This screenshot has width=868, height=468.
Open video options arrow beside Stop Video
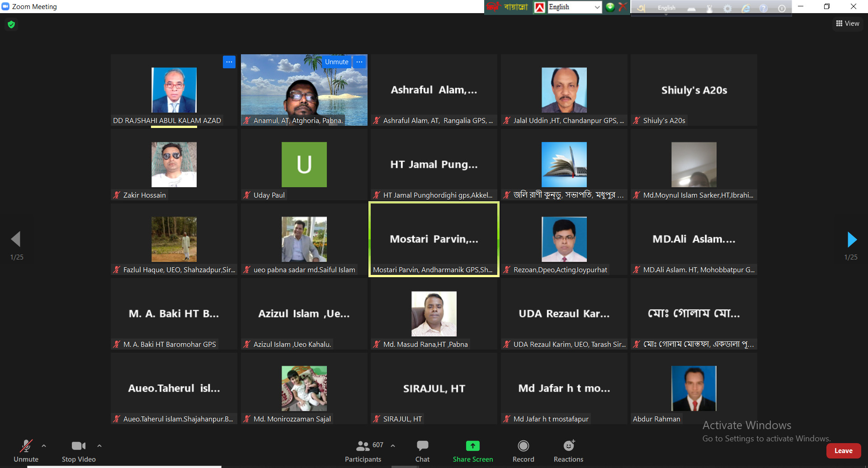coord(99,446)
